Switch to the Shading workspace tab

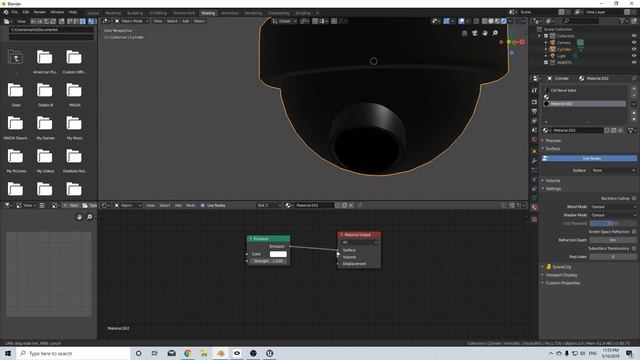208,13
